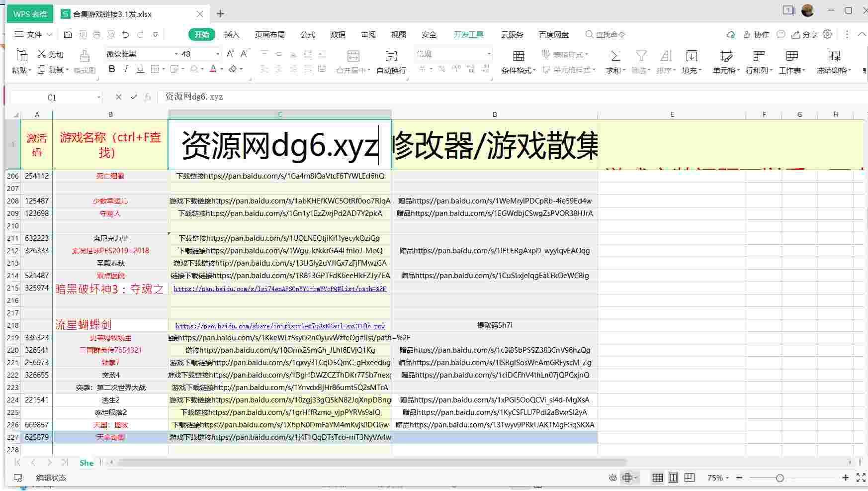Viewport: 868px width, 491px height.
Task: Toggle Italic formatting
Action: click(126, 69)
